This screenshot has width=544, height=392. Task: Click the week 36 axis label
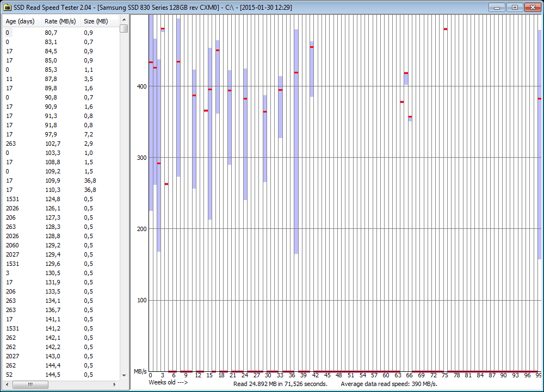coord(292,375)
